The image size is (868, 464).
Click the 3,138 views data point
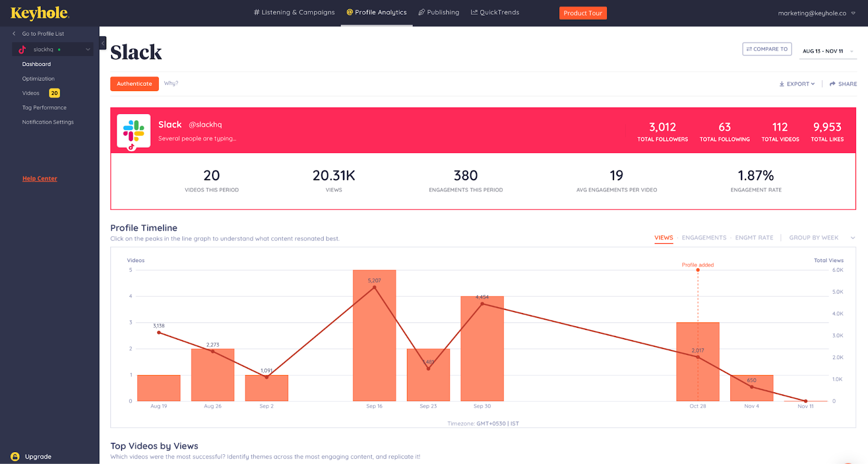[x=159, y=333]
